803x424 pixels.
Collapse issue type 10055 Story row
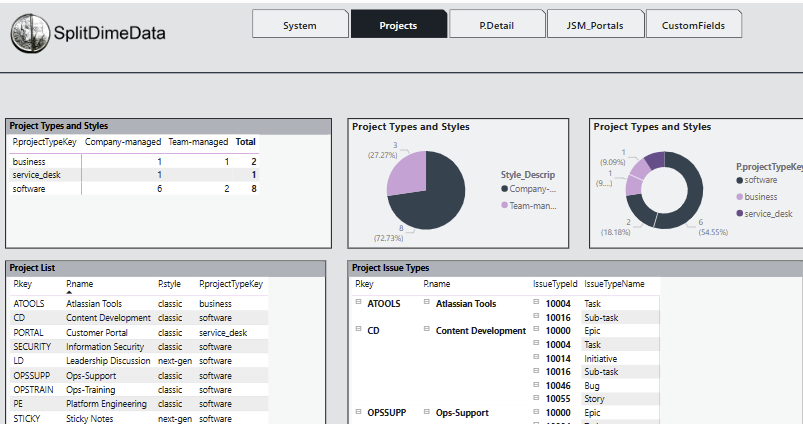click(536, 397)
